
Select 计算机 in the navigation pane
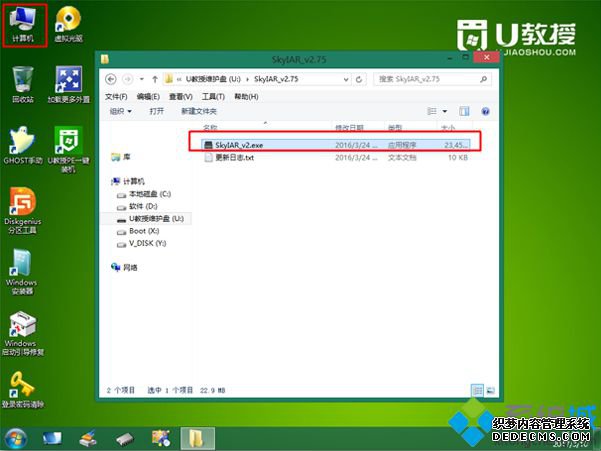[x=128, y=182]
